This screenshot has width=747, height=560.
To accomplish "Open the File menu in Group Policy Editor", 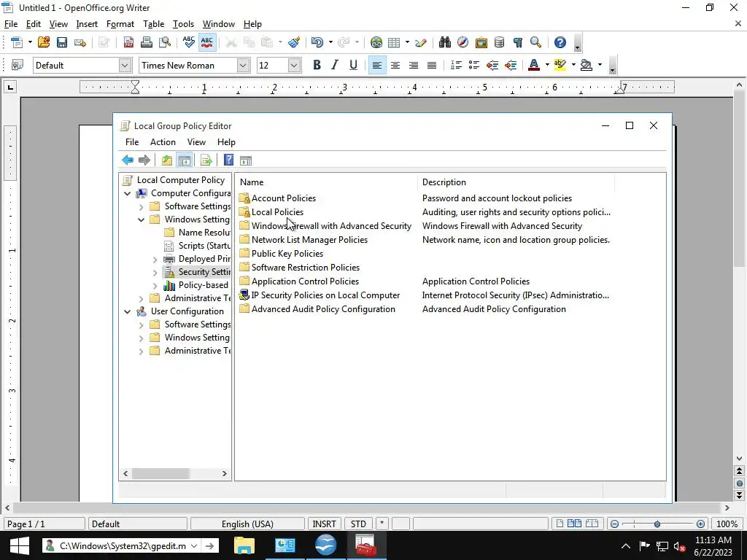I will [132, 142].
